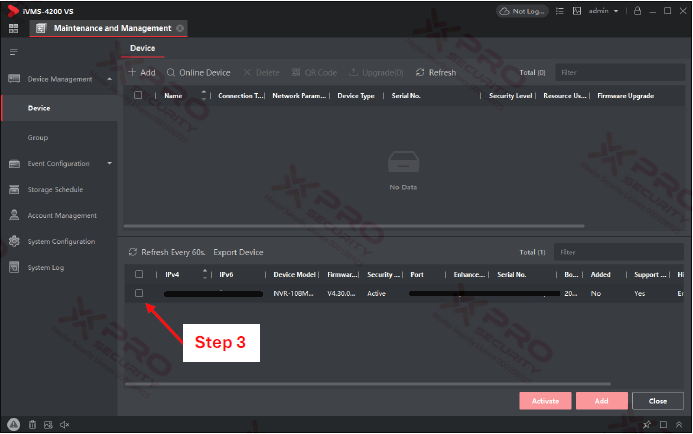This screenshot has width=693, height=434.
Task: Click QR Code toolbar item
Action: (314, 72)
